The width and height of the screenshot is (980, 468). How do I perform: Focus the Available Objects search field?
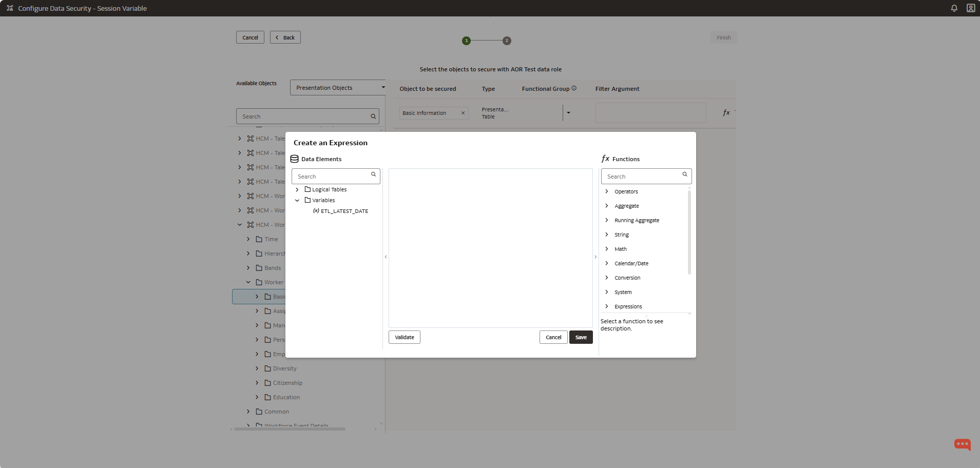click(308, 116)
